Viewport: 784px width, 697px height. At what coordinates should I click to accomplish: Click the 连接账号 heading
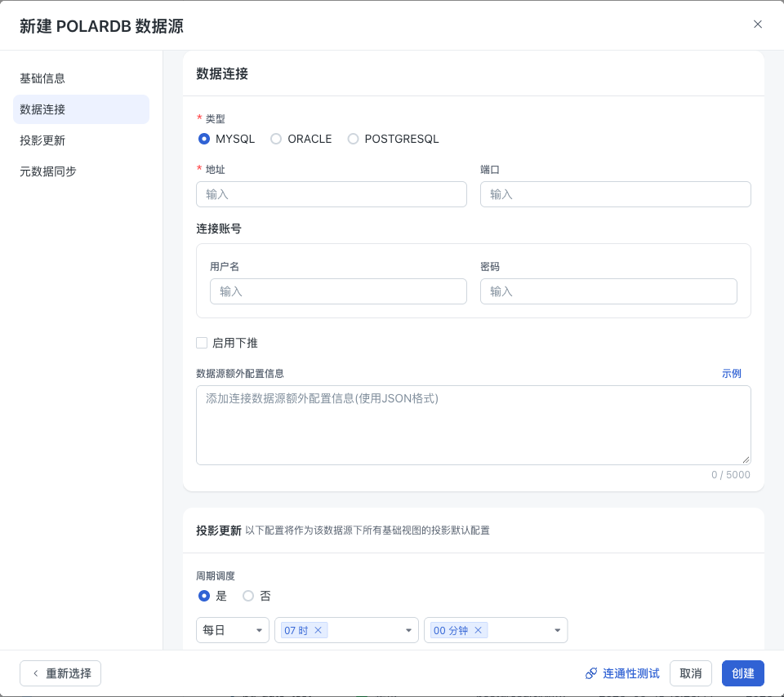[x=219, y=229]
